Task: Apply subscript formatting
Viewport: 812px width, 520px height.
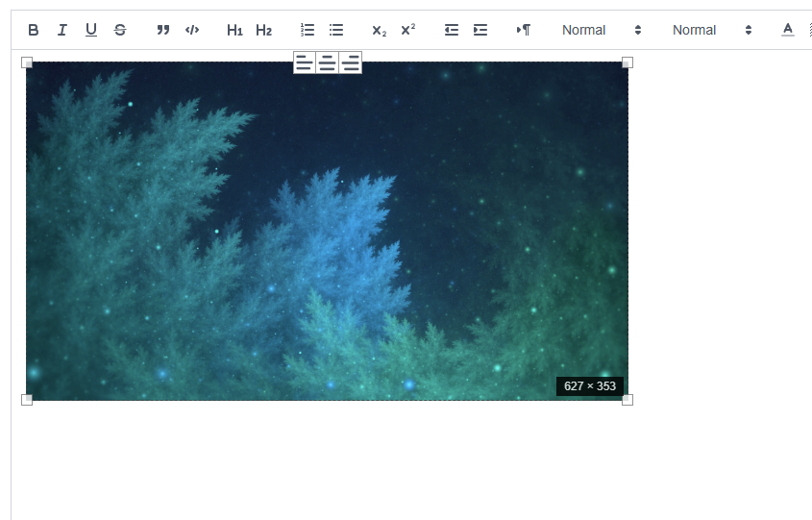Action: (379, 30)
